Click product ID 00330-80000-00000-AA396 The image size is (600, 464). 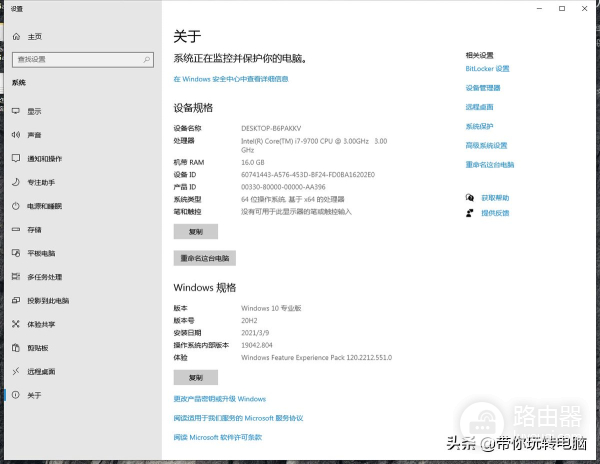[x=283, y=187]
